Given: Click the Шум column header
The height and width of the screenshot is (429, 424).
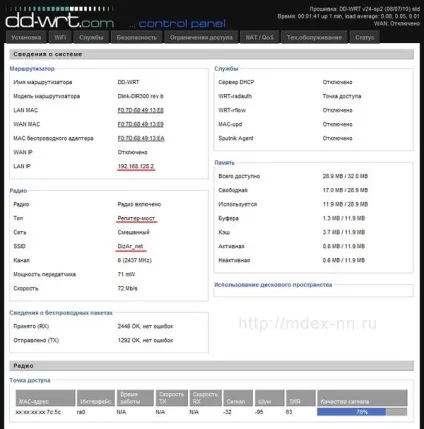Looking at the screenshot, I should 269,398.
